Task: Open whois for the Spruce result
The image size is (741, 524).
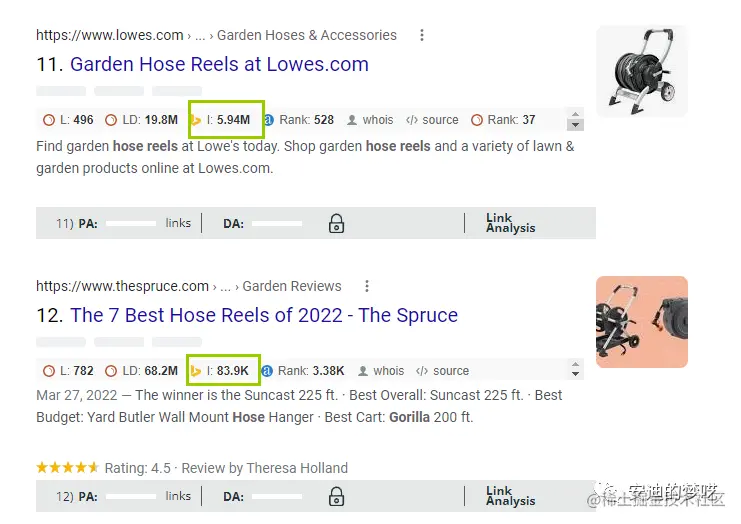Action: [381, 371]
